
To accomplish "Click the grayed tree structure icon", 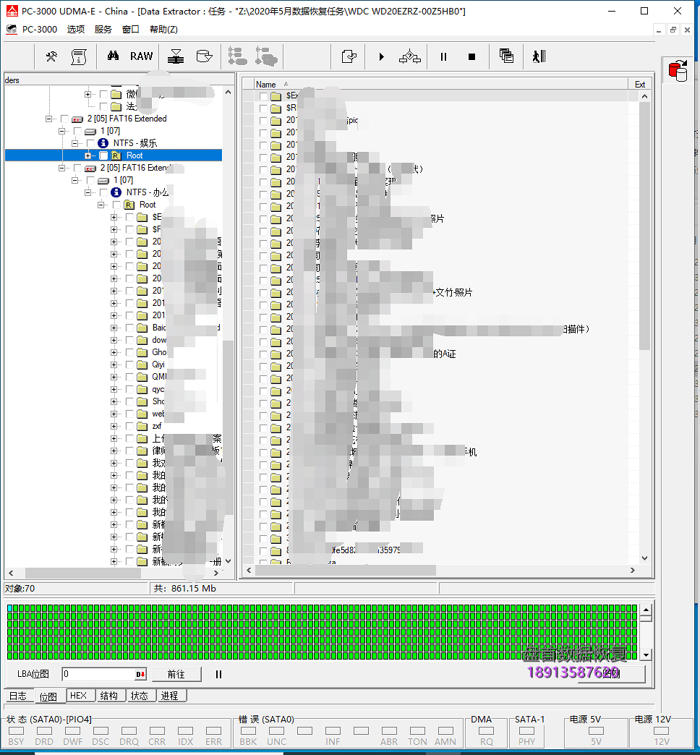I will click(237, 56).
